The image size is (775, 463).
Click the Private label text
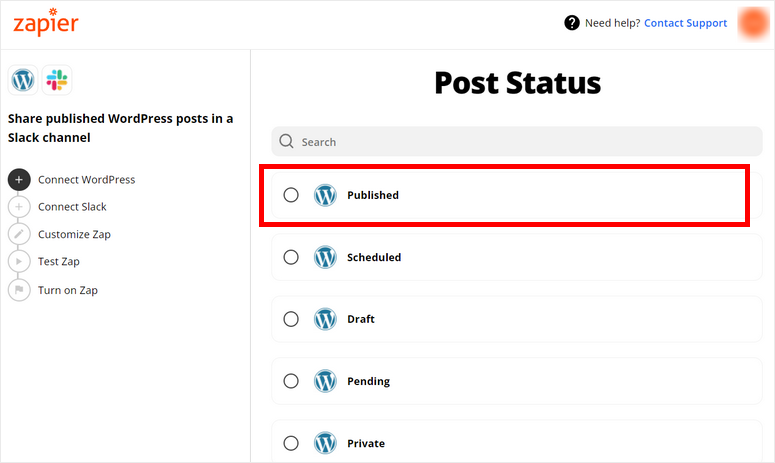pyautogui.click(x=366, y=443)
